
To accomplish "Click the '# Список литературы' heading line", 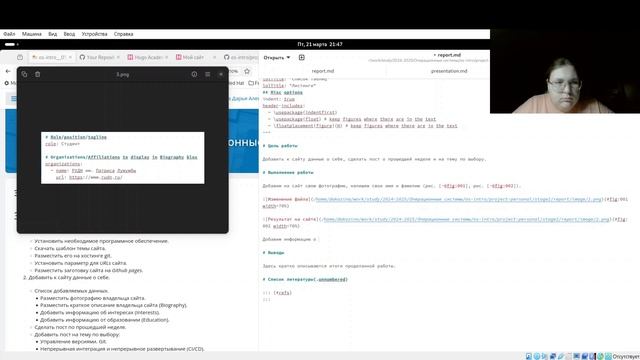I will click(305, 280).
